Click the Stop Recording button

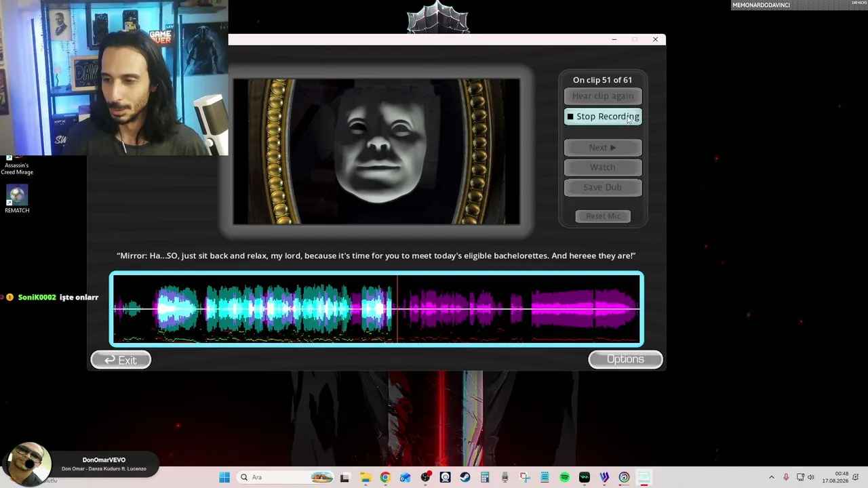point(603,117)
